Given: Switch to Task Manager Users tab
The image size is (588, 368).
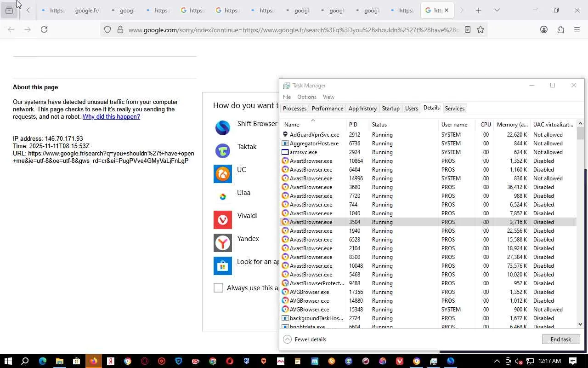Looking at the screenshot, I should 412,109.
